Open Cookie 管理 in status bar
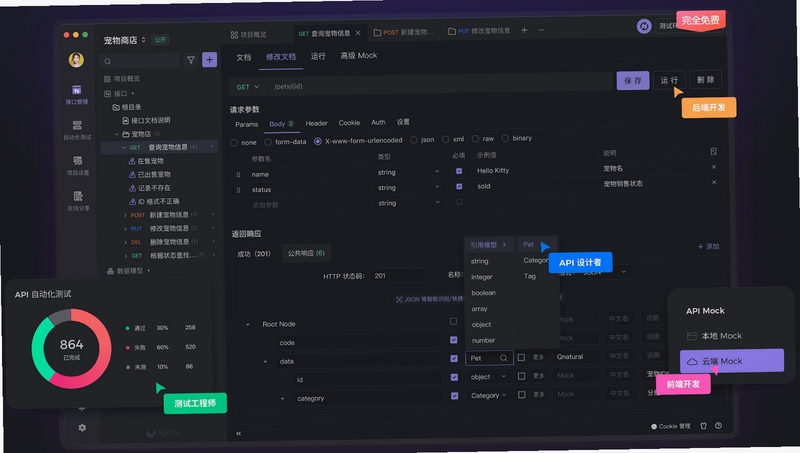 (670, 426)
